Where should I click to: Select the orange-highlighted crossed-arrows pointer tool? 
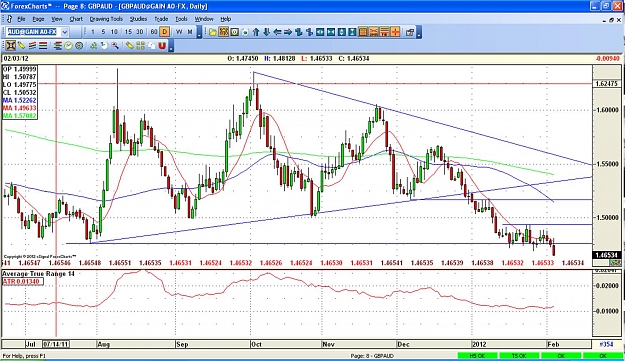pyautogui.click(x=11, y=46)
